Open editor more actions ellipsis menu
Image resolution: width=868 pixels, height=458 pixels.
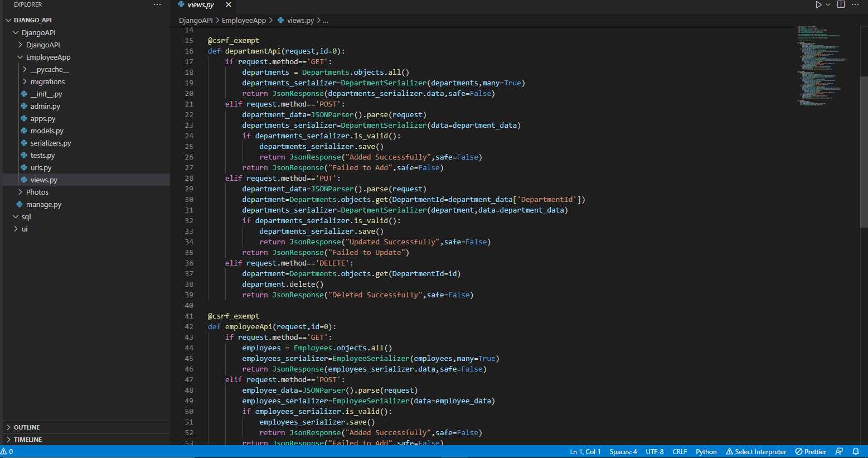coord(855,4)
